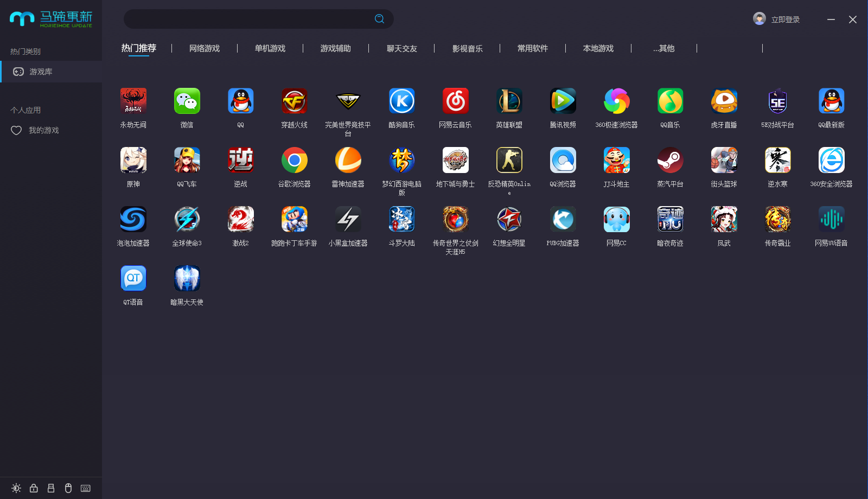Open 反恐精英Online icon
The height and width of the screenshot is (499, 868).
click(509, 160)
